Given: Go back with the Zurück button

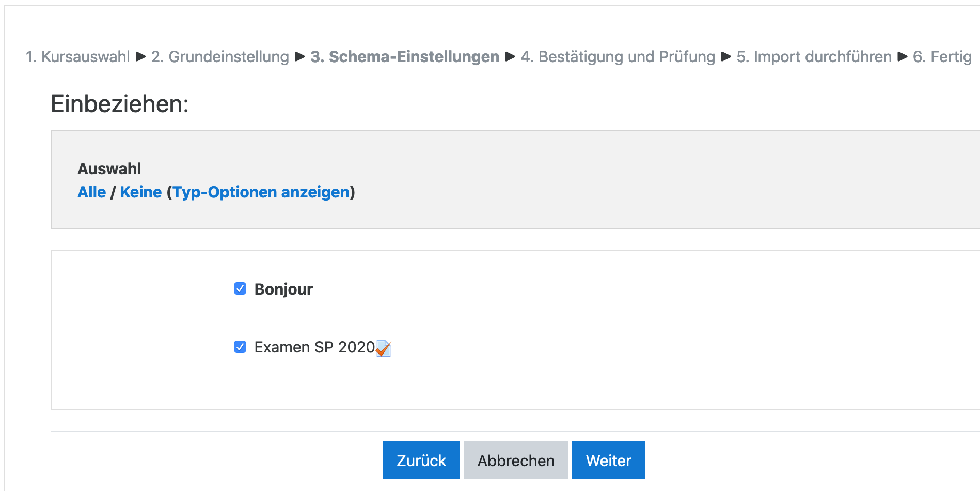Looking at the screenshot, I should click(421, 460).
